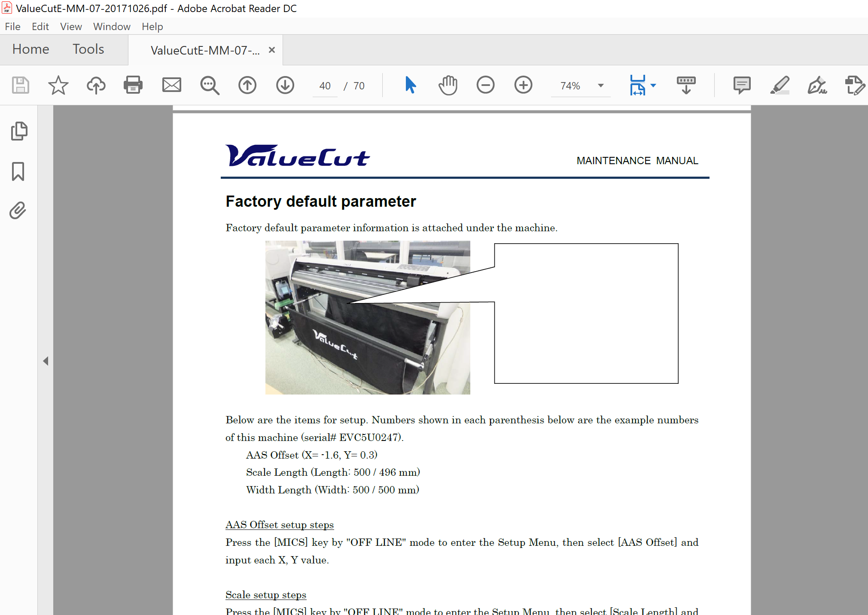Select the ValueCutE-MM-07 document tab
This screenshot has height=615, width=868.
(205, 50)
